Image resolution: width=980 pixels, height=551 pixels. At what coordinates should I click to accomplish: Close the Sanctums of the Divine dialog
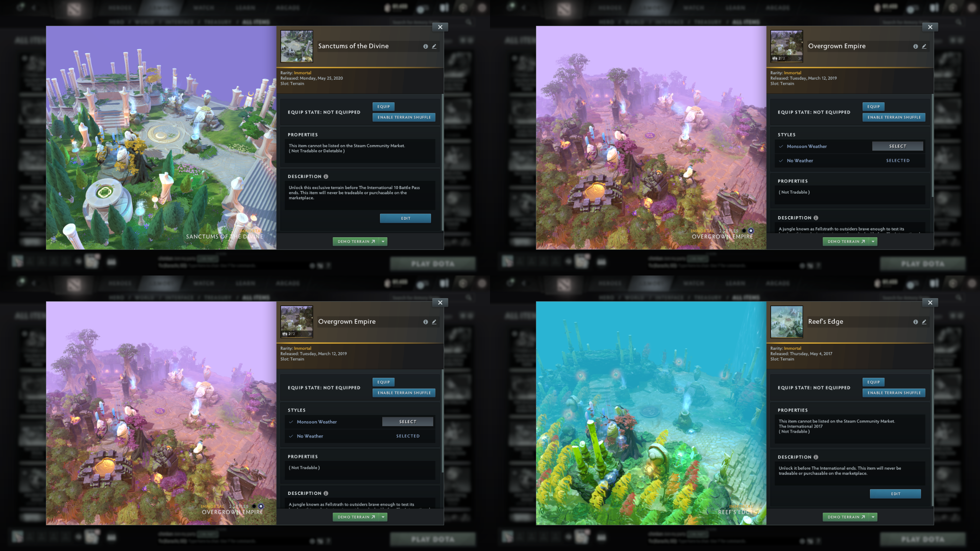pyautogui.click(x=440, y=27)
